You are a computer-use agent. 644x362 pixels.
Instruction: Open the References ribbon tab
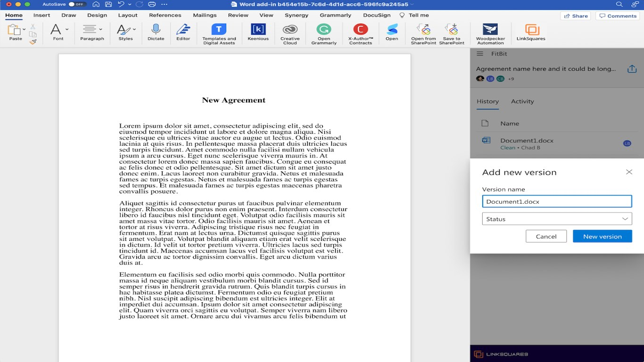click(x=165, y=15)
